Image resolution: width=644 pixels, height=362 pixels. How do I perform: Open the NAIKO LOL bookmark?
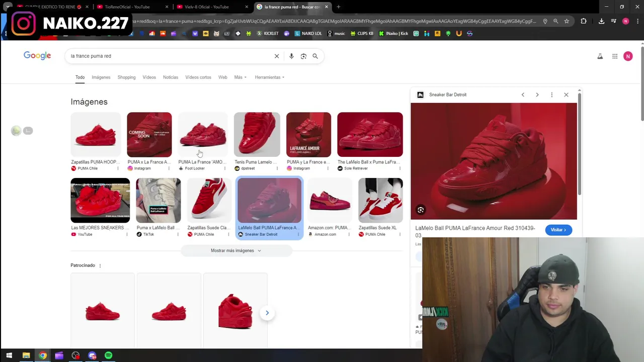308,33
